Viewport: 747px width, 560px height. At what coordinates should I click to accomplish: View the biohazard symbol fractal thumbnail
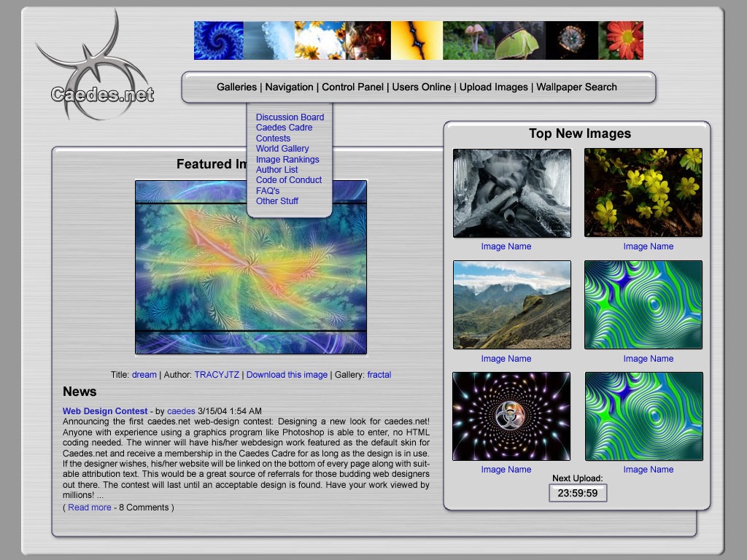(x=511, y=416)
